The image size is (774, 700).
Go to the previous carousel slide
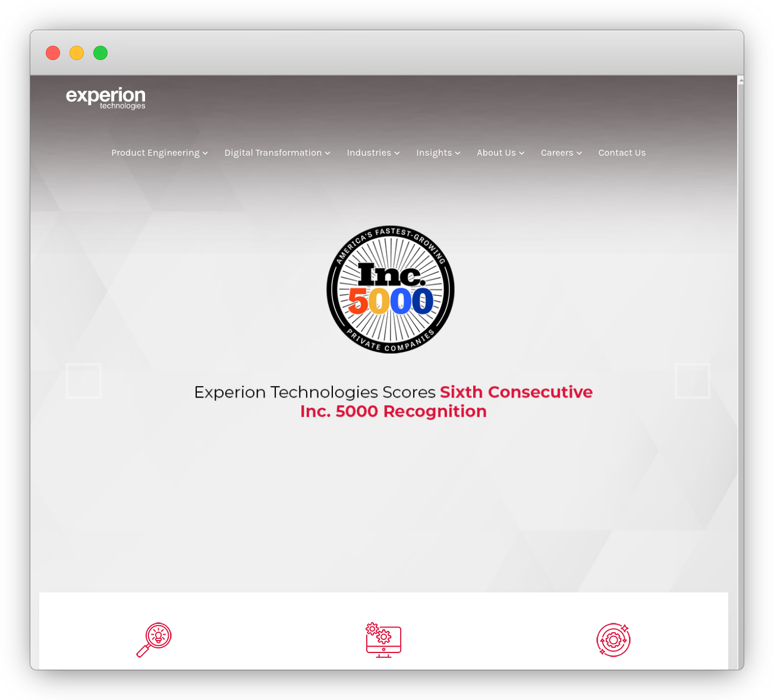[x=84, y=381]
